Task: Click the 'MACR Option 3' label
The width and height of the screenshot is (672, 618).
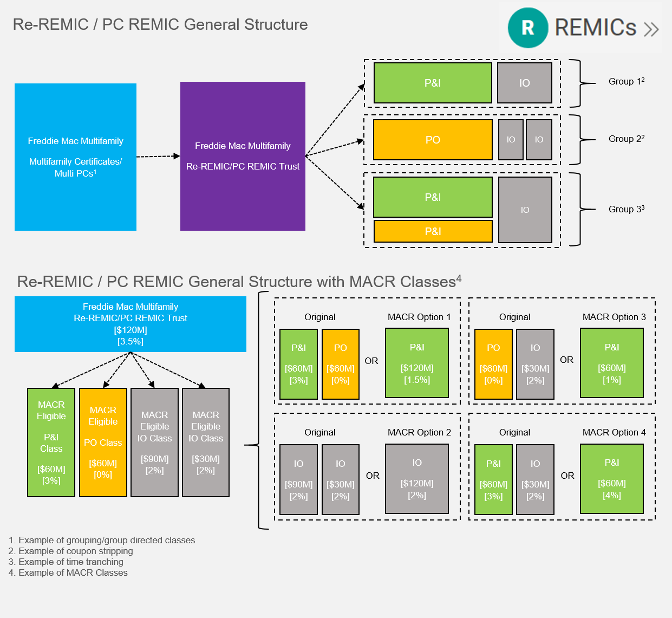Action: [x=614, y=317]
